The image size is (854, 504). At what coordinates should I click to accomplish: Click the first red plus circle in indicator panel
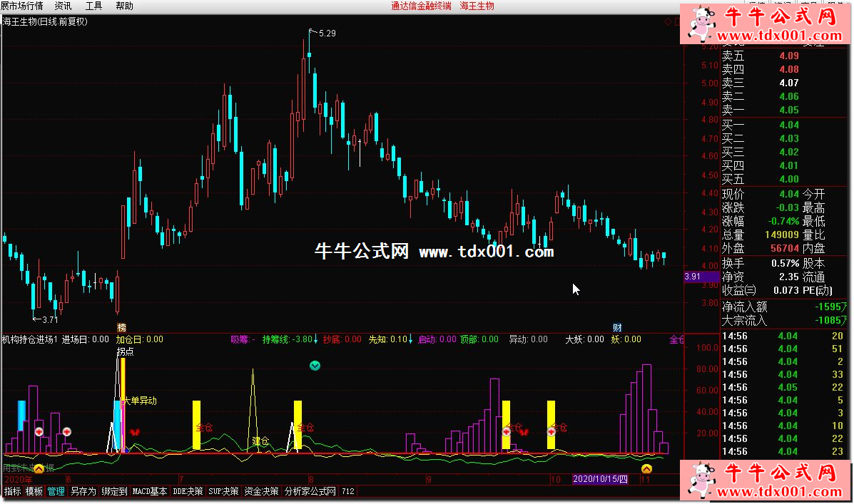39,432
